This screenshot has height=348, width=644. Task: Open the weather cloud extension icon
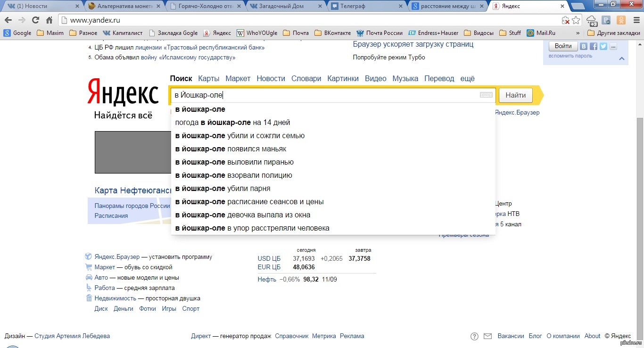click(x=592, y=20)
